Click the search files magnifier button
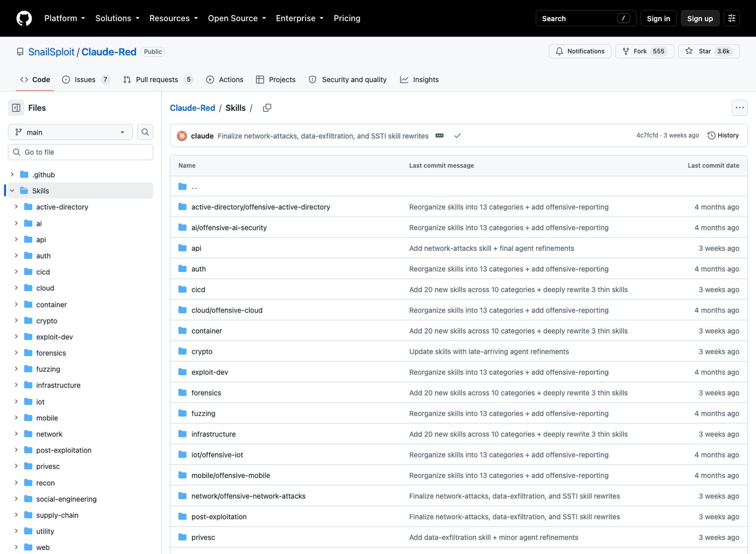This screenshot has height=554, width=756. click(x=145, y=132)
